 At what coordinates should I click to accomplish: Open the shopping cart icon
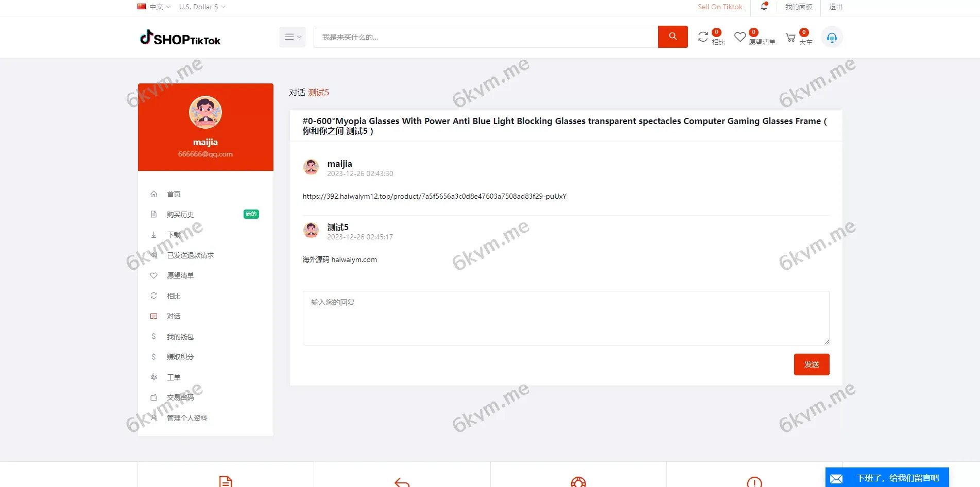pos(790,38)
